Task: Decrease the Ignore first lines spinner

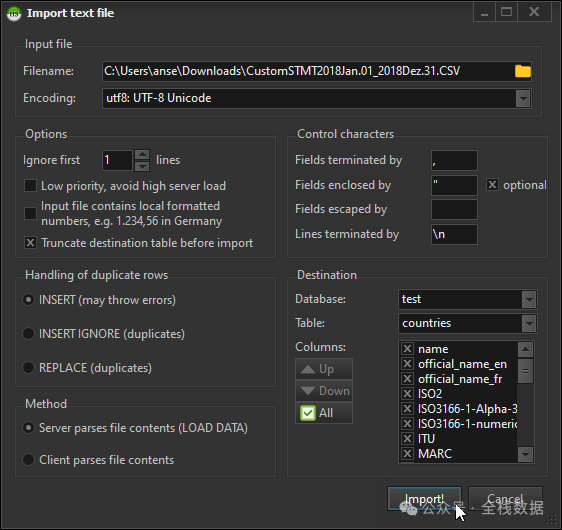Action: pos(142,166)
